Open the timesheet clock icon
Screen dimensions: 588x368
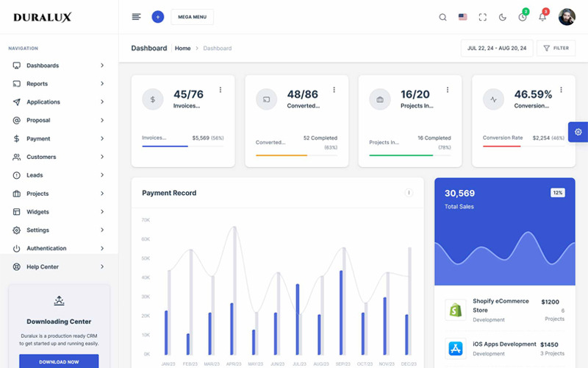523,17
